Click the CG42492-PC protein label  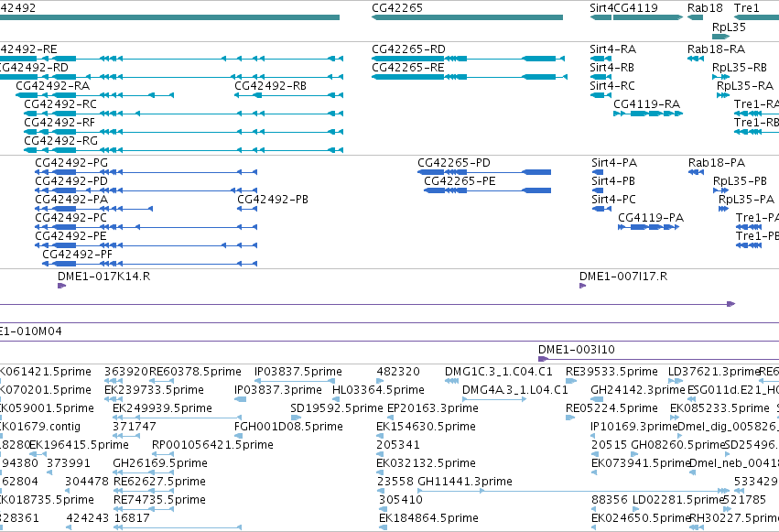[70, 218]
